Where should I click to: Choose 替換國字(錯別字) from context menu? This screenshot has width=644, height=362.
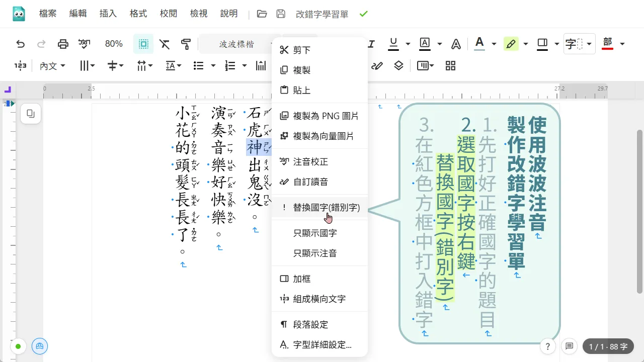point(319,207)
